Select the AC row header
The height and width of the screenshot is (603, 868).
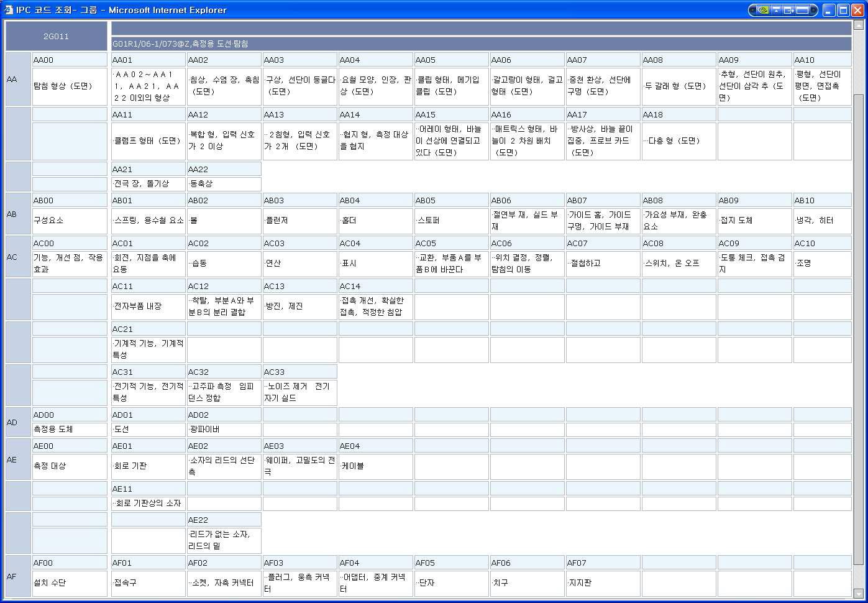click(18, 257)
